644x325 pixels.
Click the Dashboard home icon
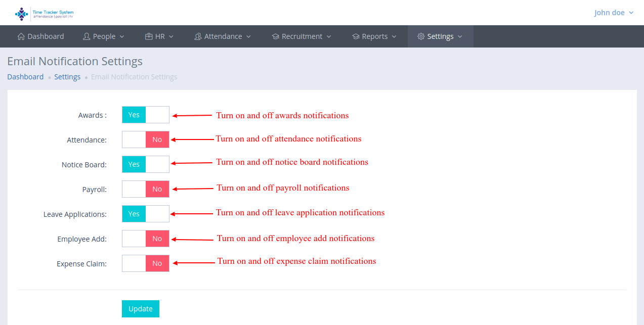pos(21,36)
